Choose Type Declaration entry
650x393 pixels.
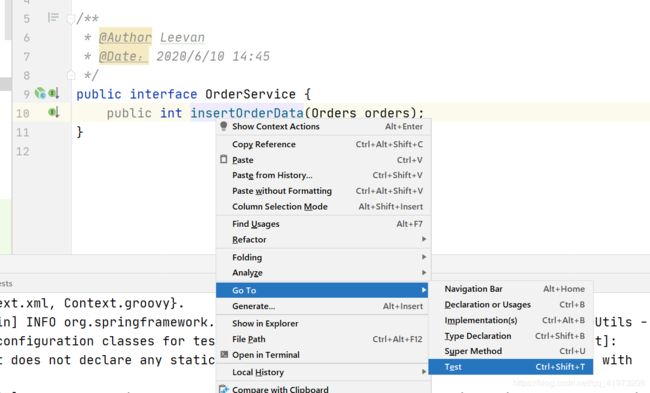511,336
